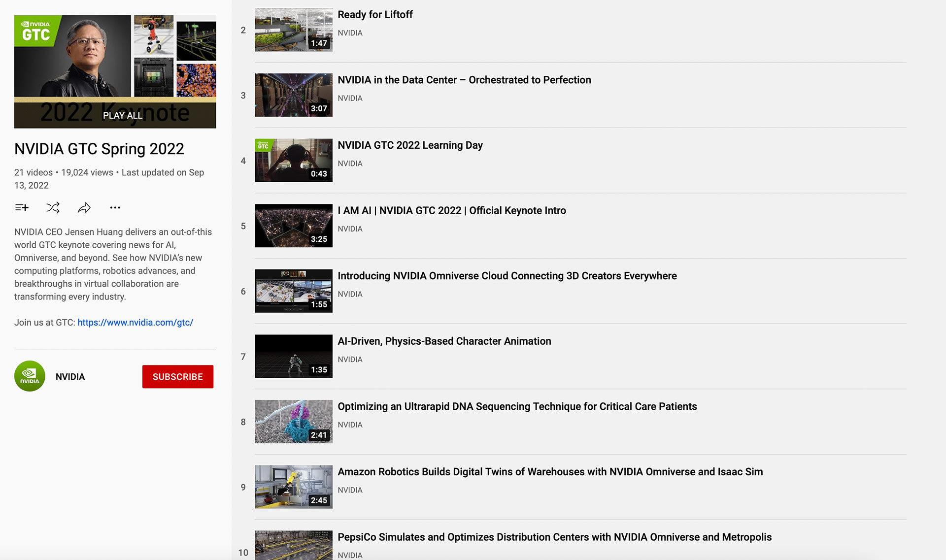Image resolution: width=946 pixels, height=560 pixels.
Task: Click NVIDIA channel under Learning Day video
Action: point(350,164)
